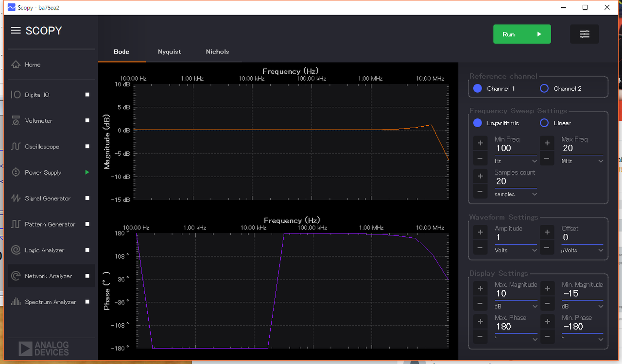Switch to the Nyquist tab
The height and width of the screenshot is (364, 622).
click(x=169, y=52)
